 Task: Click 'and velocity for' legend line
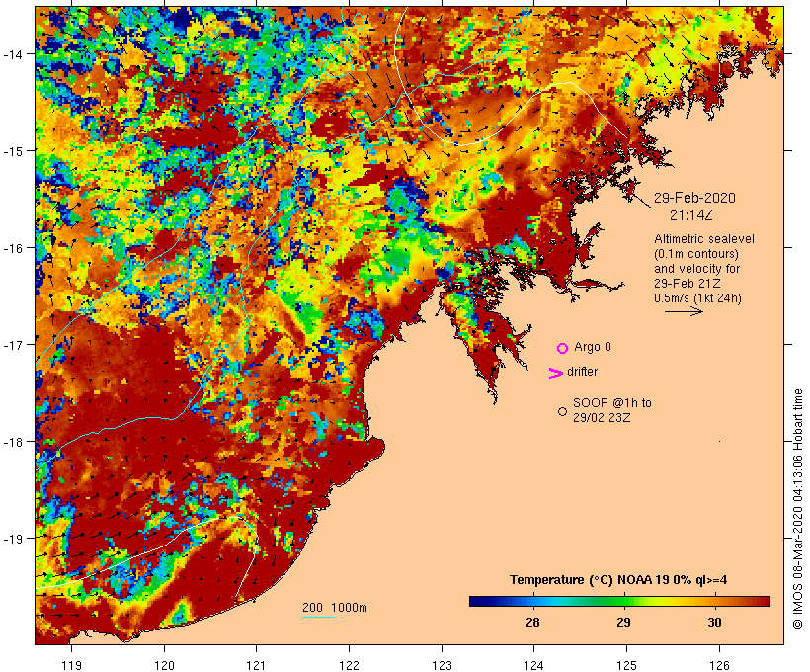pos(696,269)
